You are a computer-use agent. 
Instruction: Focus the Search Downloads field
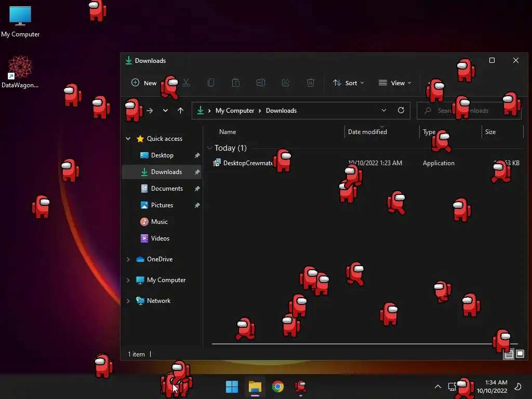click(469, 111)
